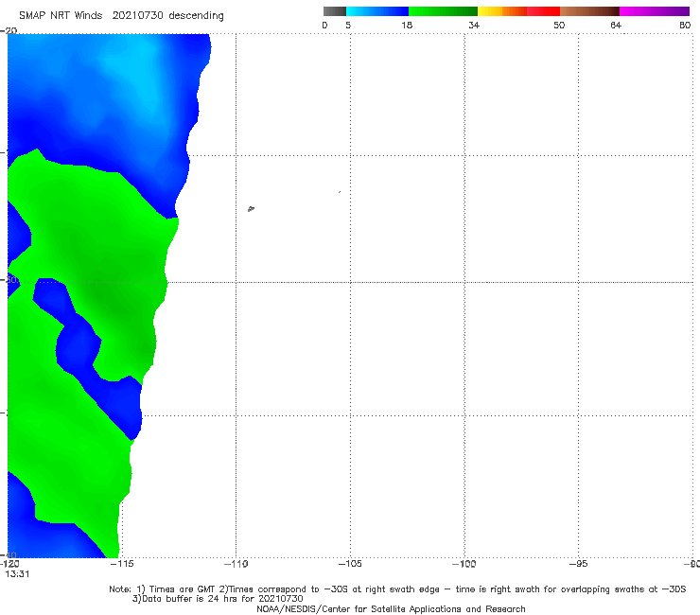Click the color bar label '18'
700x615 pixels.
point(407,25)
